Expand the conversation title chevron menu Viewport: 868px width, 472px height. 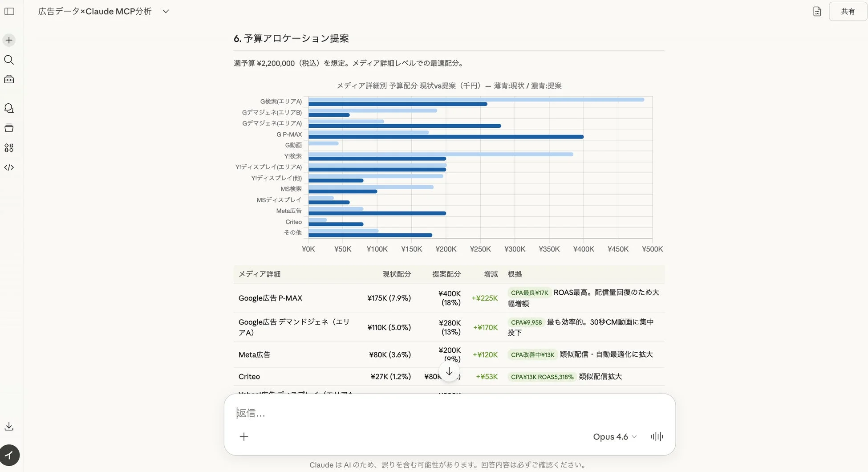click(165, 11)
